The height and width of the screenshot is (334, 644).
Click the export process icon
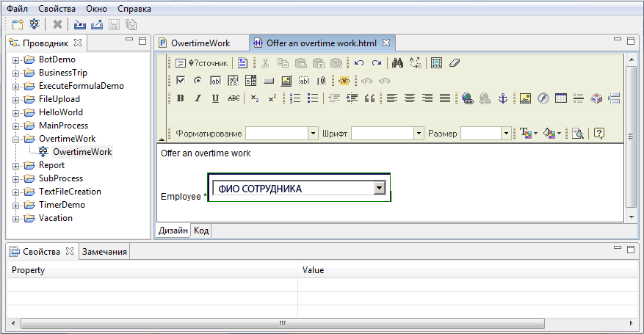96,25
